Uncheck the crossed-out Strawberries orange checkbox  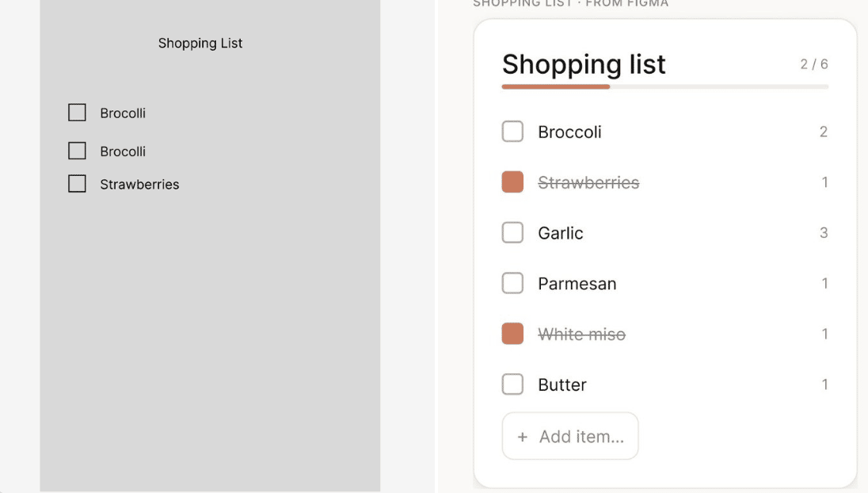(x=512, y=182)
